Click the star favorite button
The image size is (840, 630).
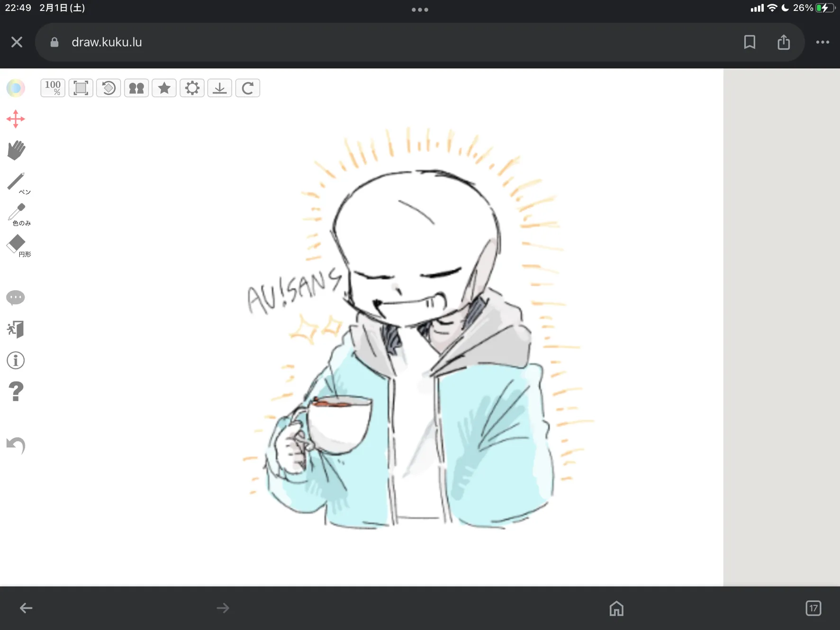(x=164, y=88)
